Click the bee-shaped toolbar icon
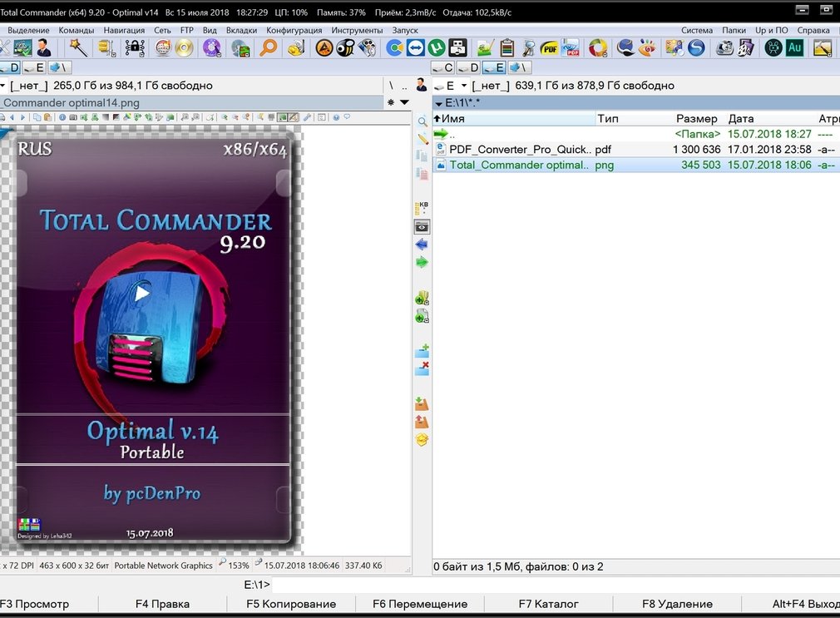840x618 pixels. click(x=345, y=48)
